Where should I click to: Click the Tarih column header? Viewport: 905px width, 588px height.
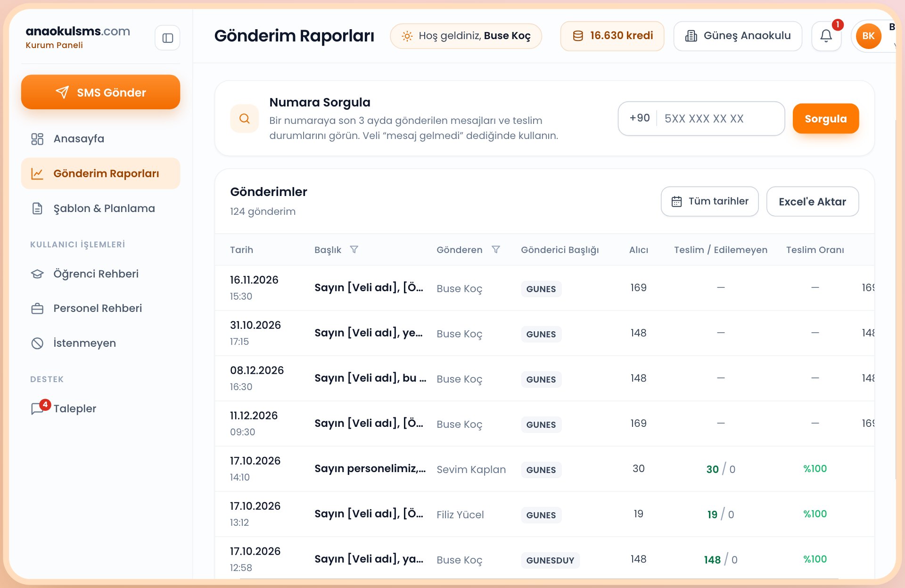click(241, 250)
